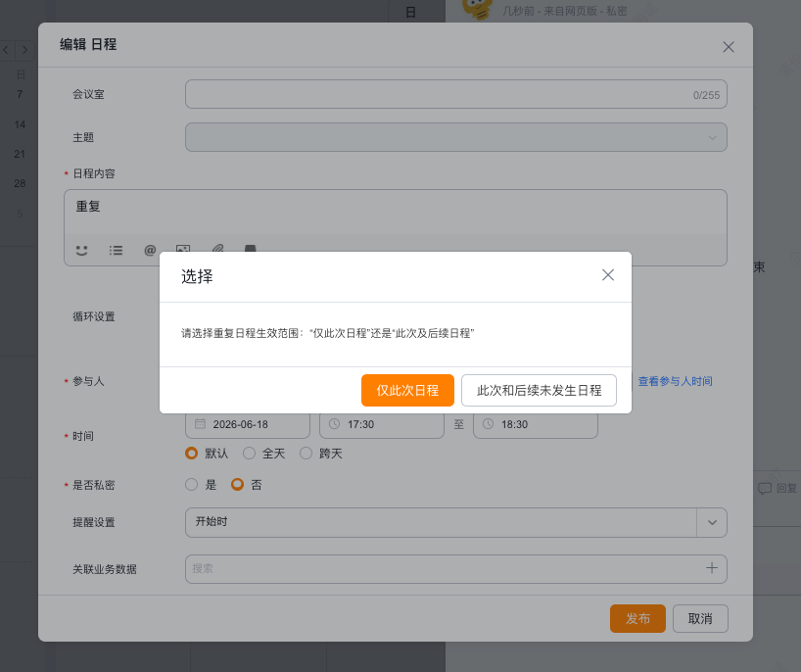Click the clock icon beside 17:30

[x=334, y=423]
